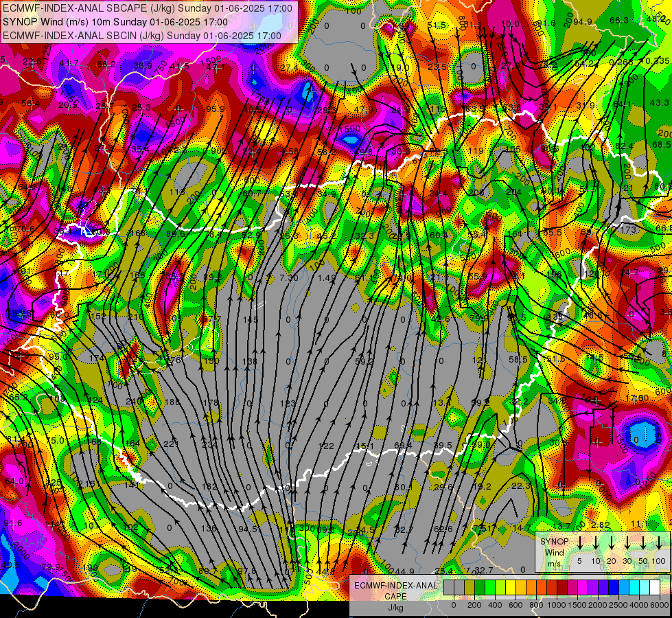Click the map value '196'
Viewport: 672px width, 618px height.
click(x=554, y=274)
